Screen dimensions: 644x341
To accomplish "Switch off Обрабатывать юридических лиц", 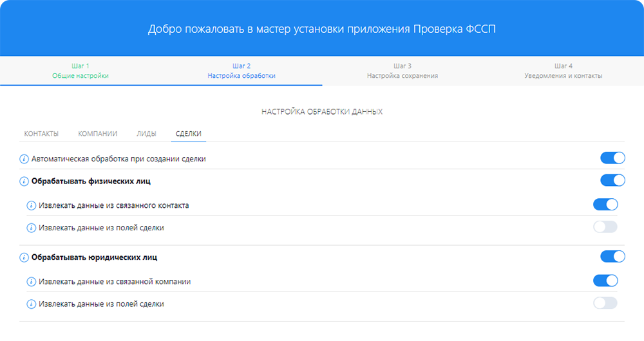I will coord(612,257).
